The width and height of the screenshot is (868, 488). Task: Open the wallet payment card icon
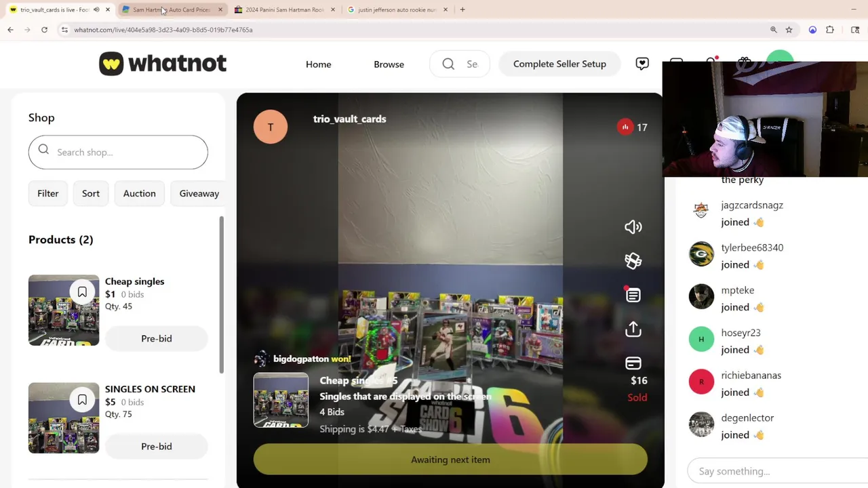[x=633, y=363]
